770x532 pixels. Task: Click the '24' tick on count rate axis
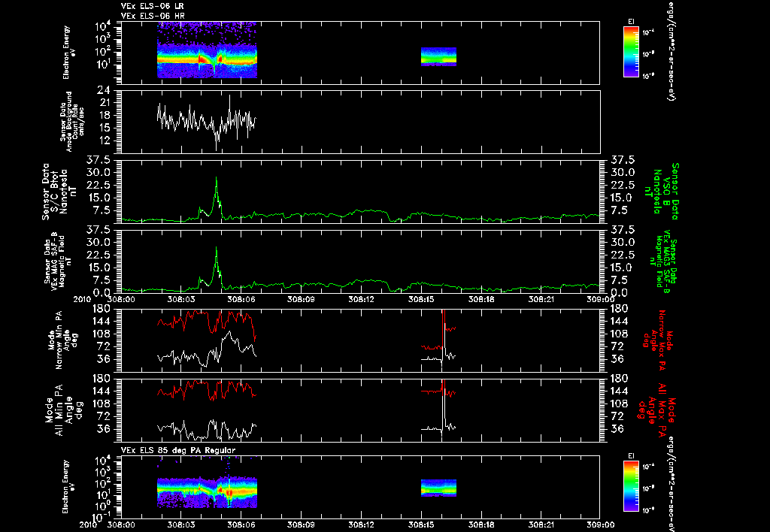(103, 90)
